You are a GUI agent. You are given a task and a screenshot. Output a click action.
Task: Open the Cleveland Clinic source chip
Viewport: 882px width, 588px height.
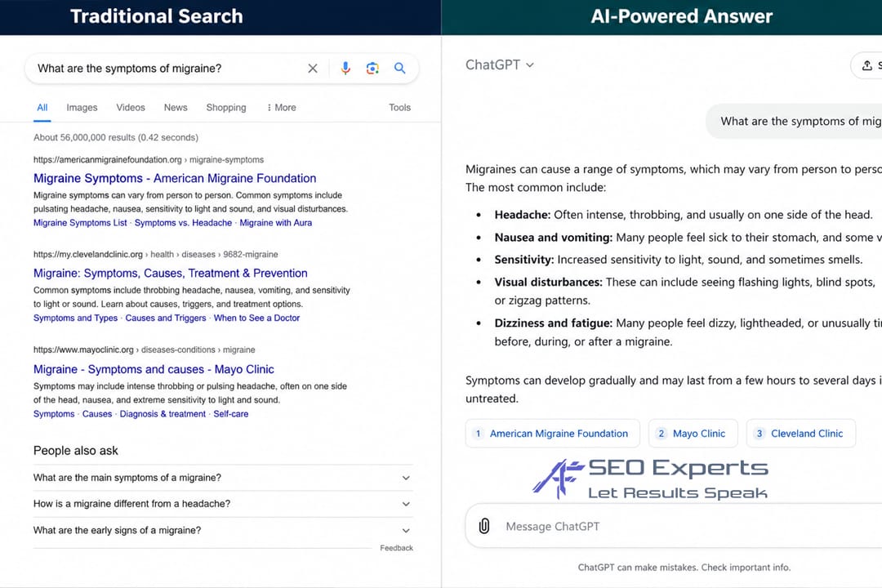click(800, 434)
